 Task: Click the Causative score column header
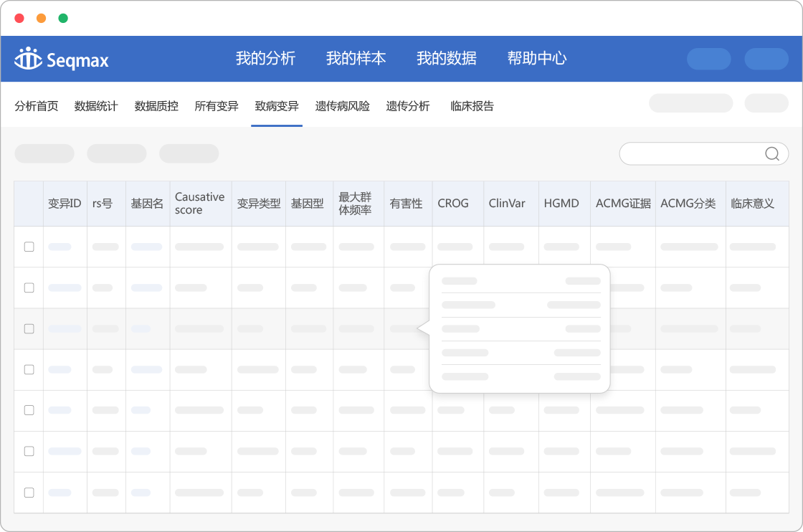[x=200, y=204]
